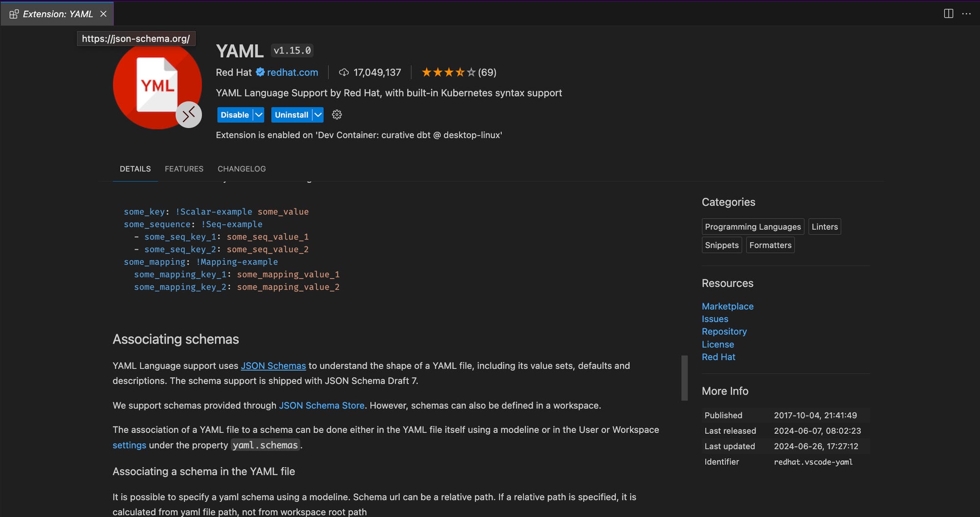The height and width of the screenshot is (517, 980).
Task: Open the CHANGELOG tab
Action: pos(241,169)
